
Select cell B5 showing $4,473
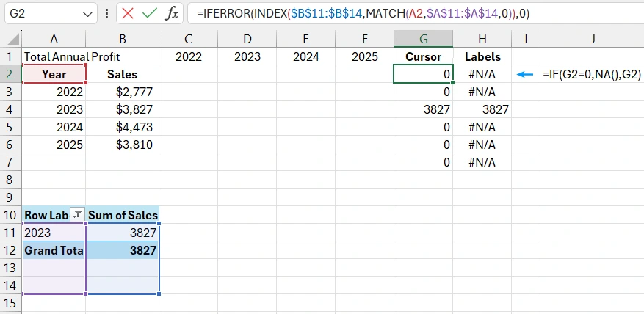click(x=123, y=127)
